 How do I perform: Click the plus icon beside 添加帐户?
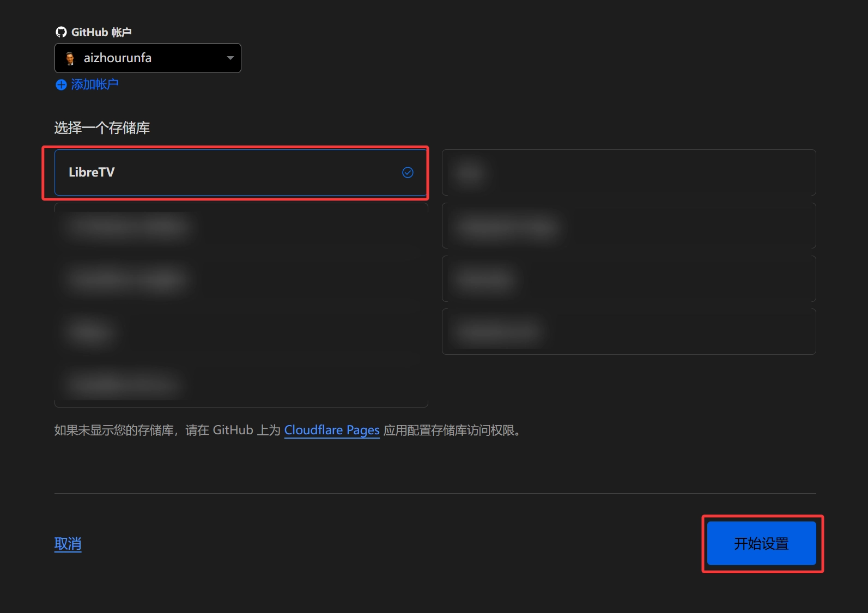61,84
